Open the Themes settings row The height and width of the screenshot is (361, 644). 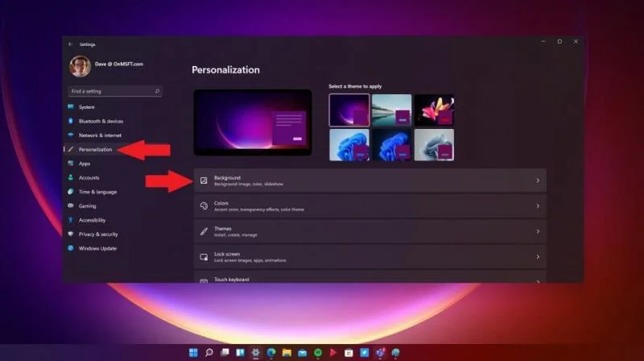pos(370,231)
